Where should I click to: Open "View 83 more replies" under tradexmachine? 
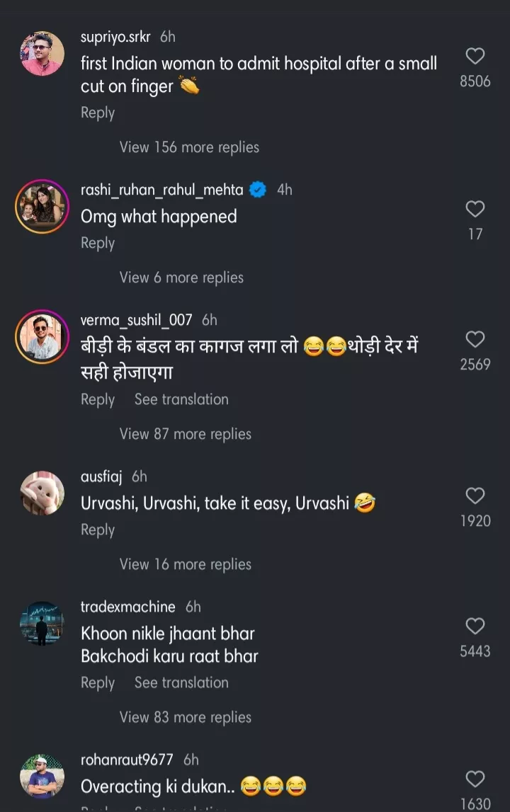[185, 717]
